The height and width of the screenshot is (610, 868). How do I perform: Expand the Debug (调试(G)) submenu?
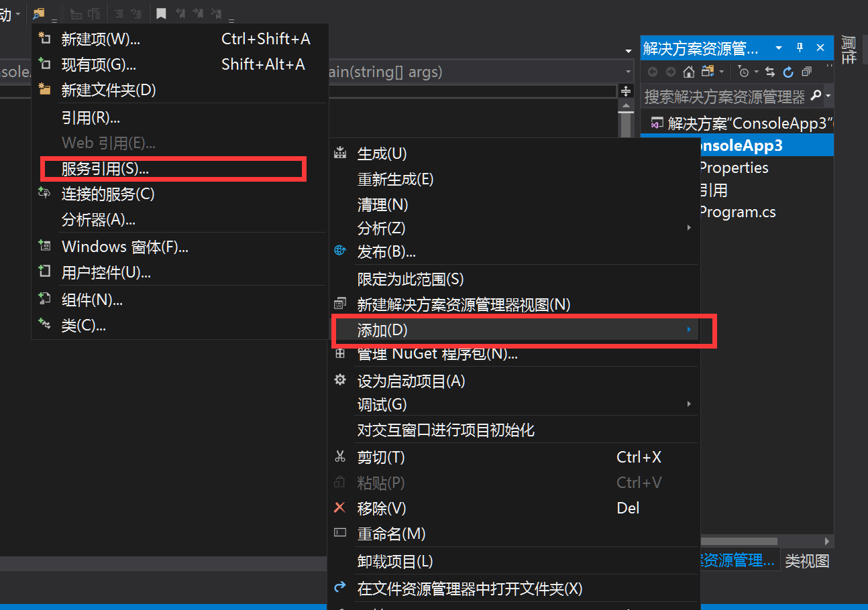[x=514, y=405]
